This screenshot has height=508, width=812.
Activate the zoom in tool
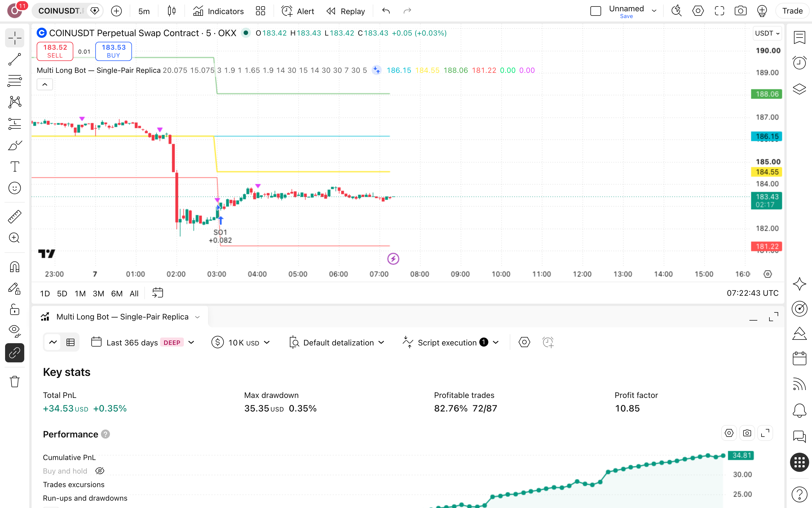14,238
